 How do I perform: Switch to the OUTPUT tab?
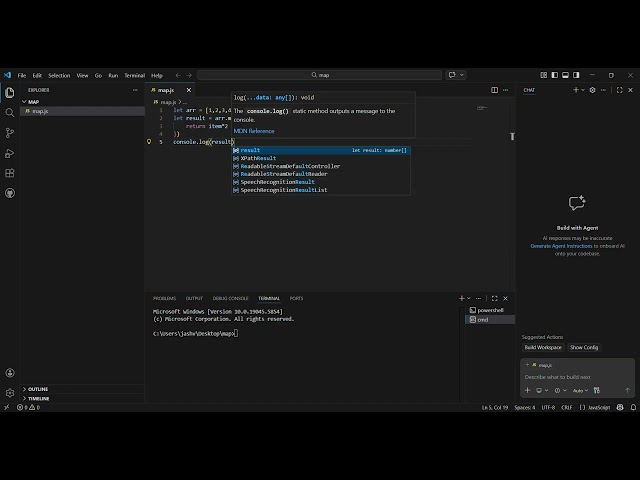point(194,298)
